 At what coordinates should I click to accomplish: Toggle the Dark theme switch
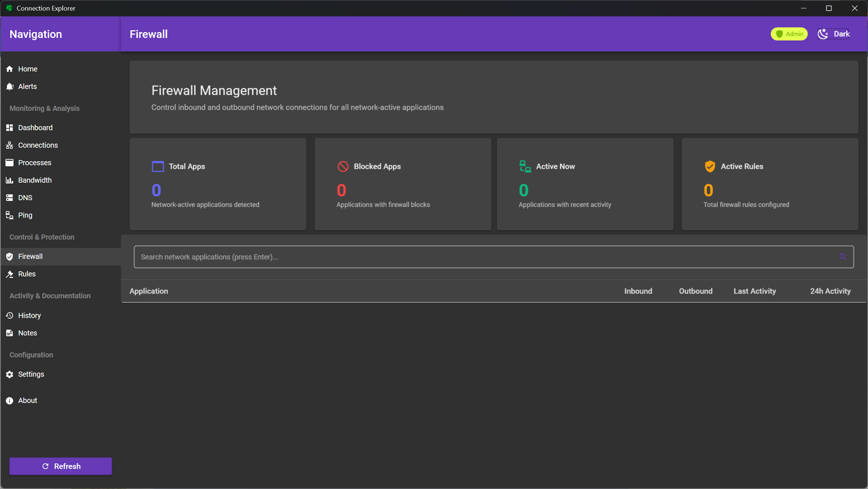[834, 34]
